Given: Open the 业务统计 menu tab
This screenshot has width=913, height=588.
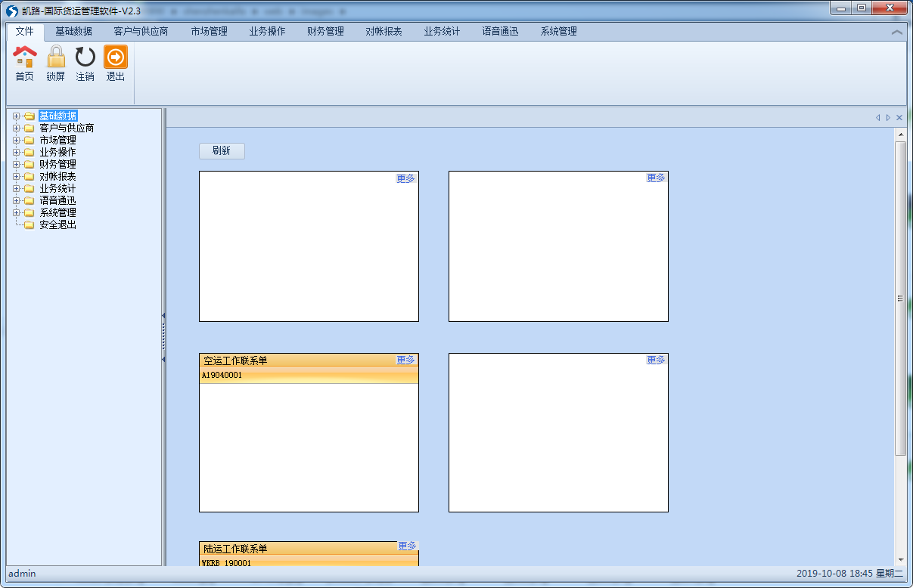Looking at the screenshot, I should pyautogui.click(x=442, y=32).
